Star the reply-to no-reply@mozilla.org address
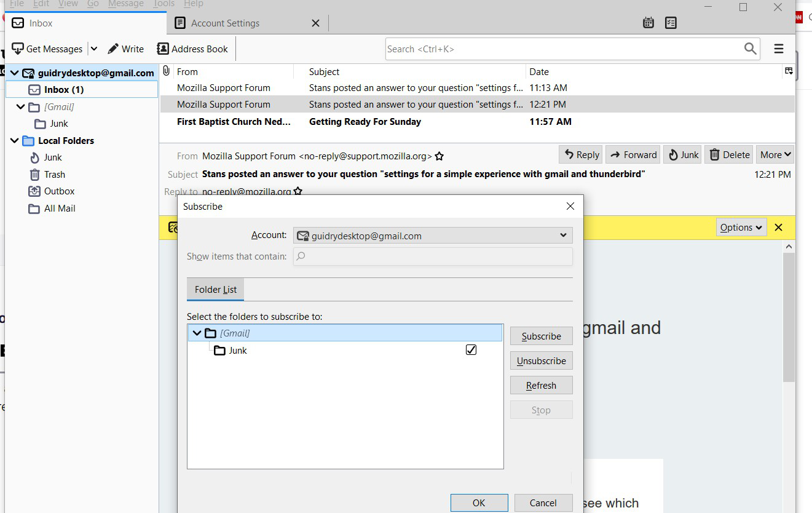This screenshot has width=812, height=513. coord(298,191)
